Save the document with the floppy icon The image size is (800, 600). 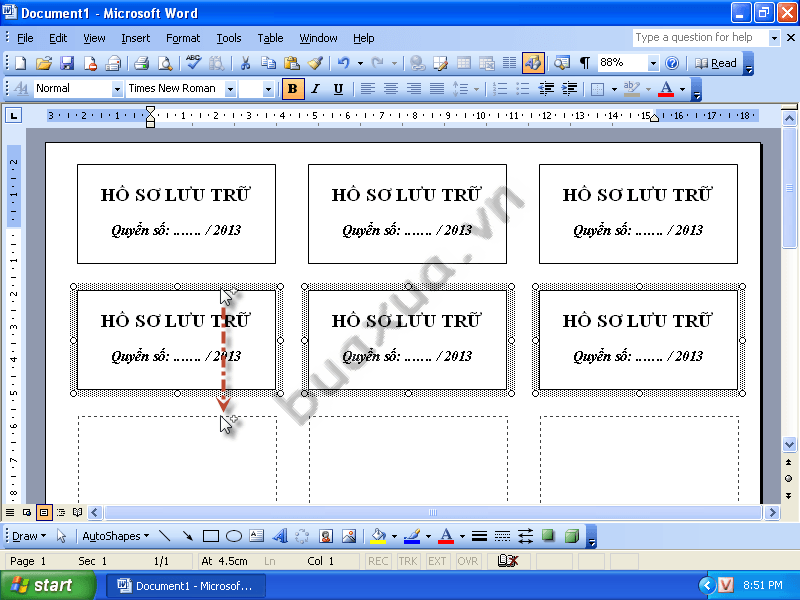[x=67, y=63]
